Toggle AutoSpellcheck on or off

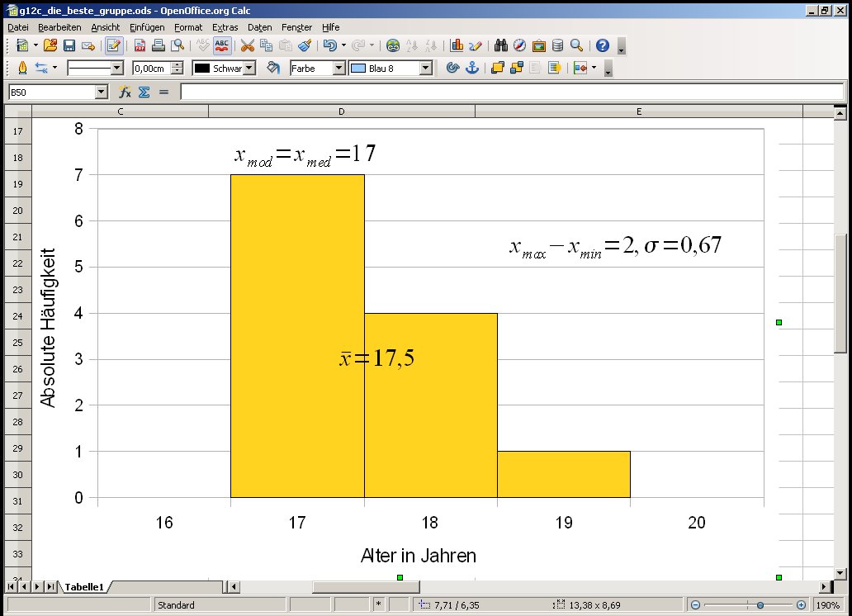(x=222, y=45)
